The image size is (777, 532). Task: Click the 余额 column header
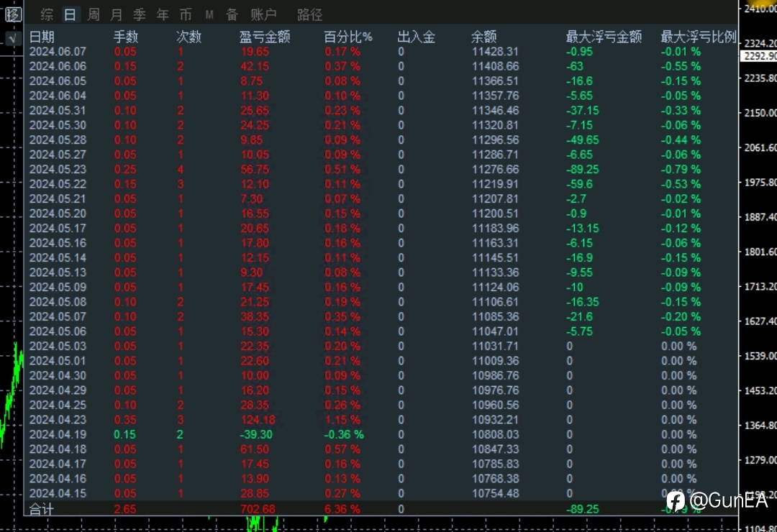pos(483,37)
